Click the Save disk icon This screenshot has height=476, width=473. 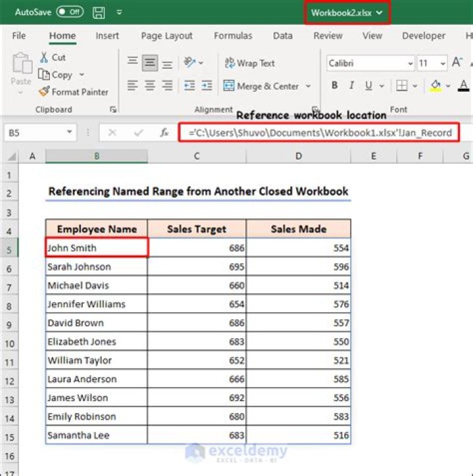point(99,12)
